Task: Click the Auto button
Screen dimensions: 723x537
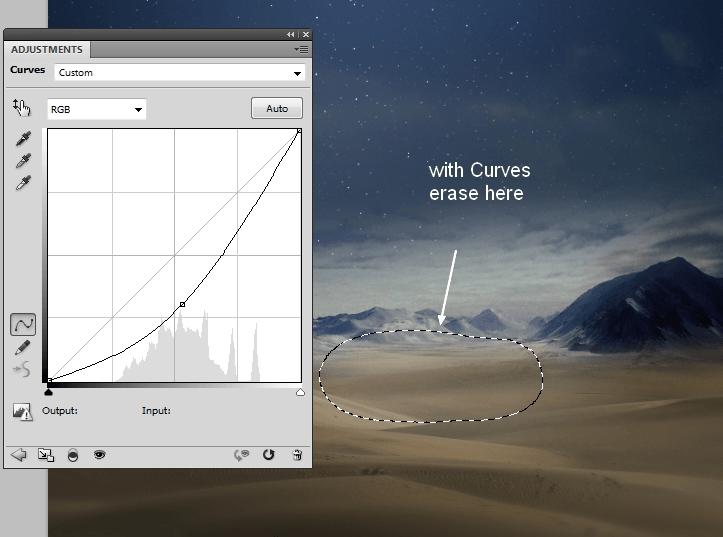Action: 277,108
